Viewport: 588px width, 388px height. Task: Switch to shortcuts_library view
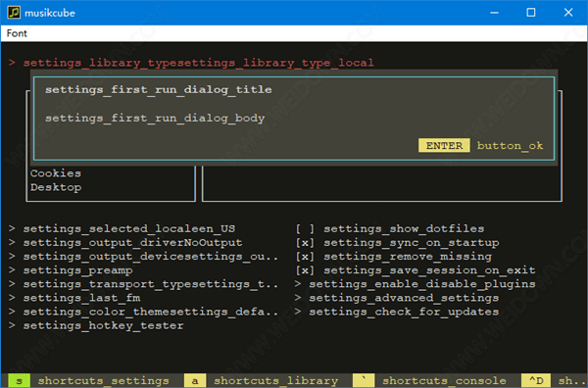click(275, 380)
